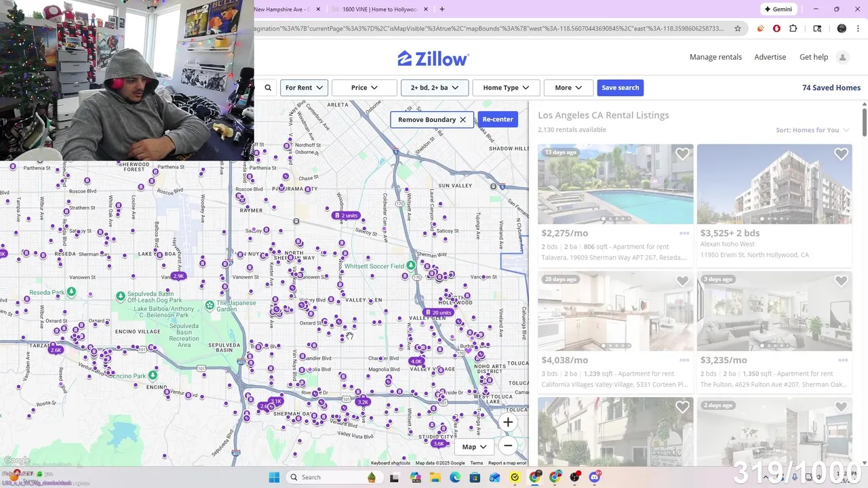The height and width of the screenshot is (488, 868).
Task: Expand the 2+ bd, 2+ ba filter
Action: tap(435, 87)
